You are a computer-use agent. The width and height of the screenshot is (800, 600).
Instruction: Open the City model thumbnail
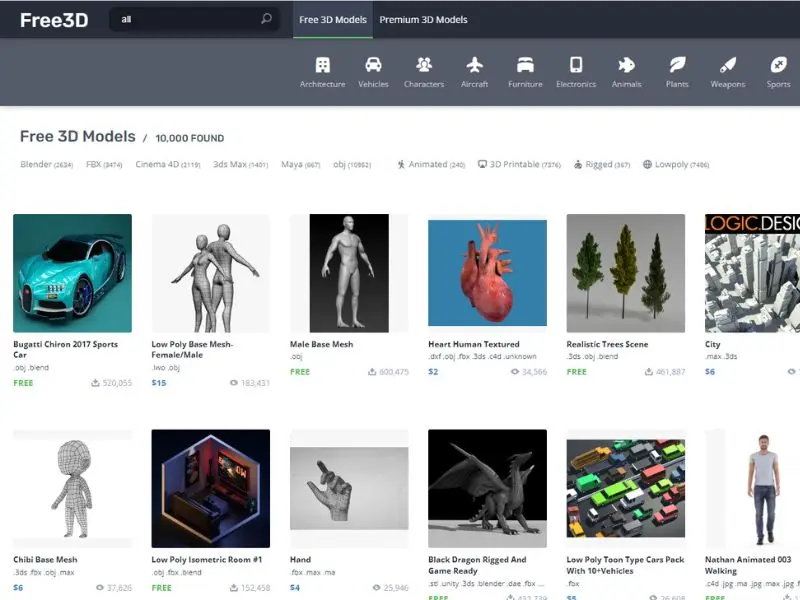click(753, 273)
